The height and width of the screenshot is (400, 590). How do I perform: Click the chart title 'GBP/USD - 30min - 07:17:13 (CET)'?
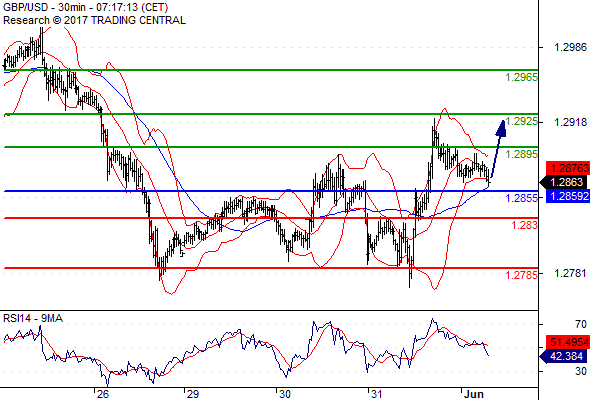(85, 7)
